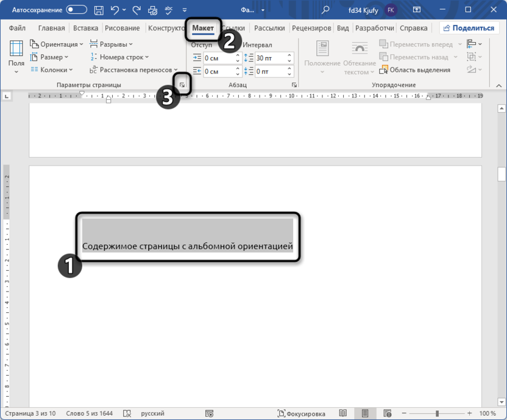Open the Параметры страницы dialog launcher
Viewport: 507px width, 420px height.
coord(182,85)
